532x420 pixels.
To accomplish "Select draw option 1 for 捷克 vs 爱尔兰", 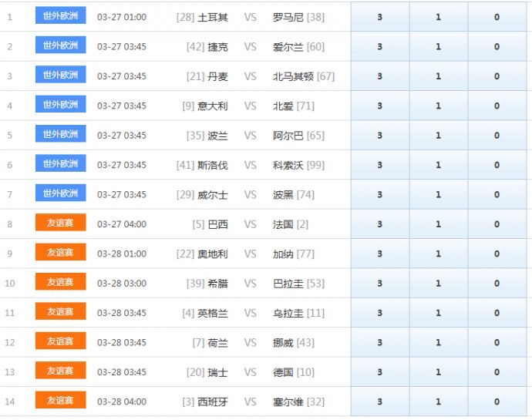I will (x=439, y=46).
